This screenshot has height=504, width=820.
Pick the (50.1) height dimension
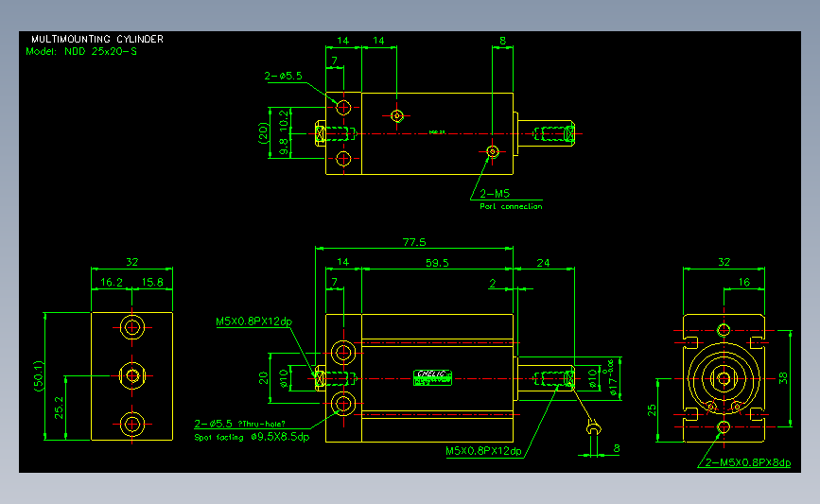39,375
